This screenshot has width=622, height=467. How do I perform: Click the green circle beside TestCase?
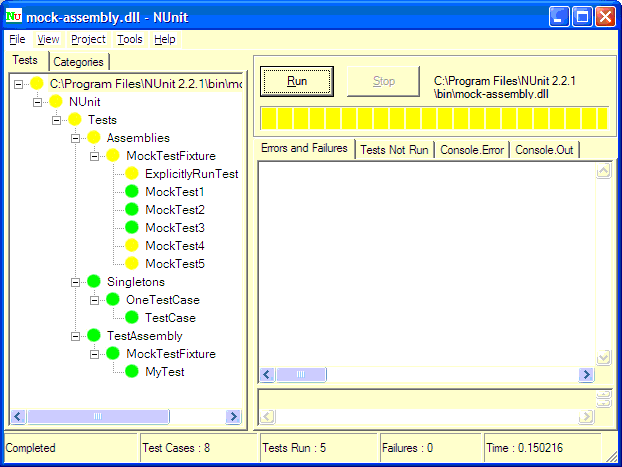(131, 317)
